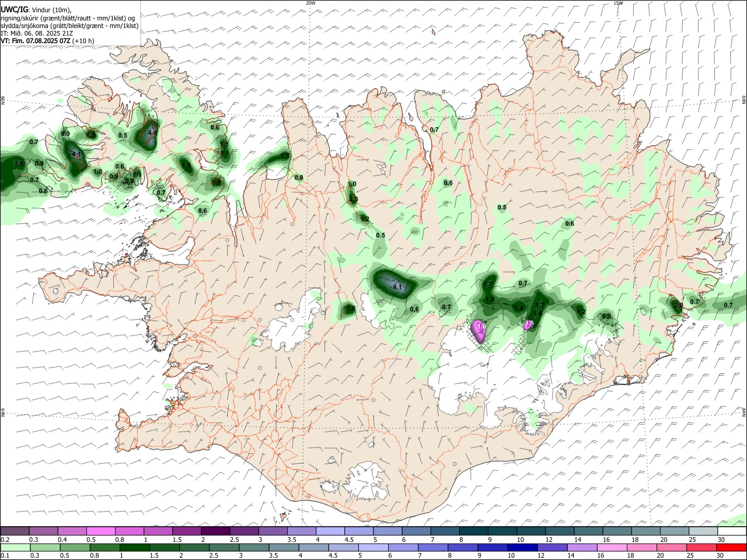Click the upper legend swatch between 8 and 9

tap(473, 531)
